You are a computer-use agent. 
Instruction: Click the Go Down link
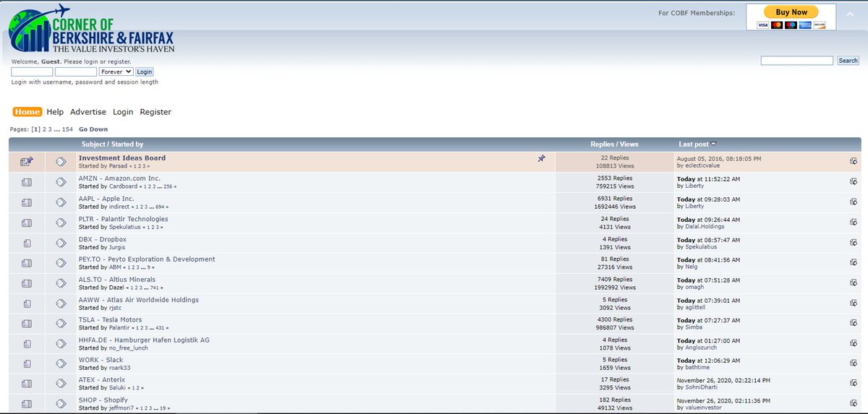click(x=93, y=129)
